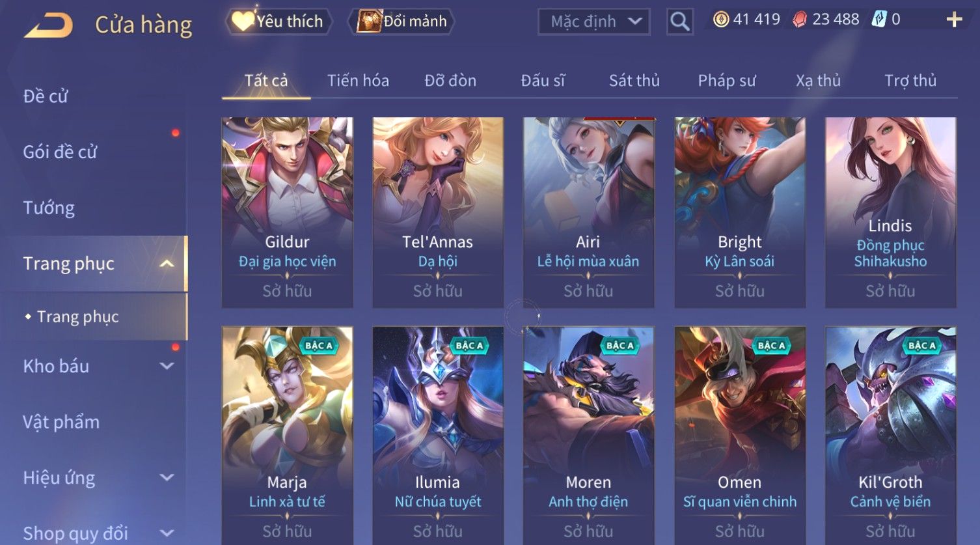Open Gói đề cử in sidebar

[60, 152]
